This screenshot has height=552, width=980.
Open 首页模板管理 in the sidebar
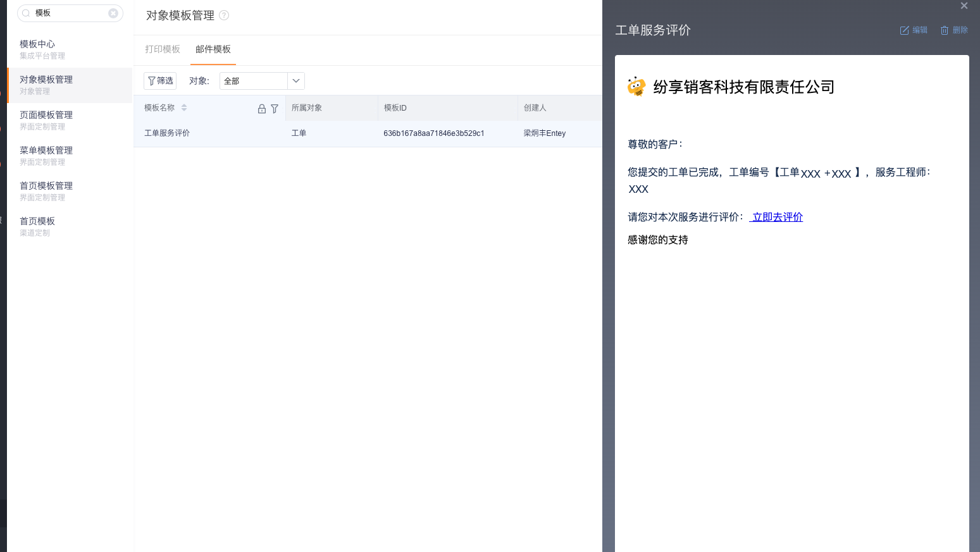pos(70,192)
